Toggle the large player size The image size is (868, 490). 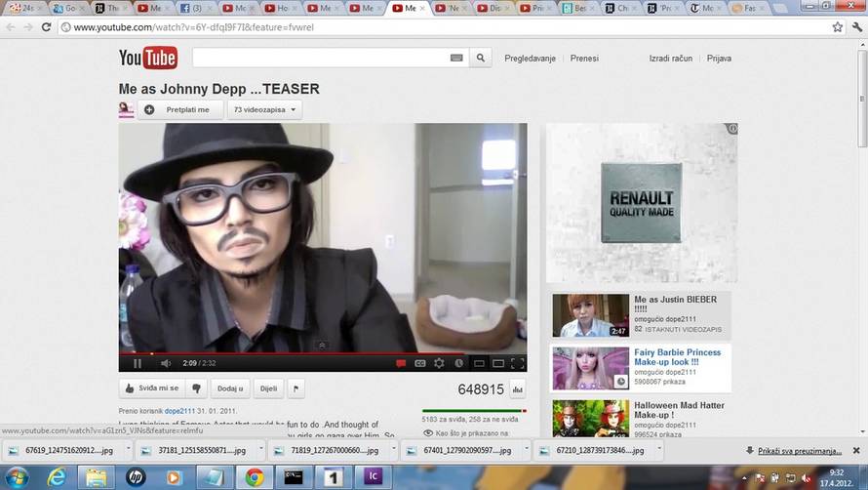pyautogui.click(x=497, y=363)
